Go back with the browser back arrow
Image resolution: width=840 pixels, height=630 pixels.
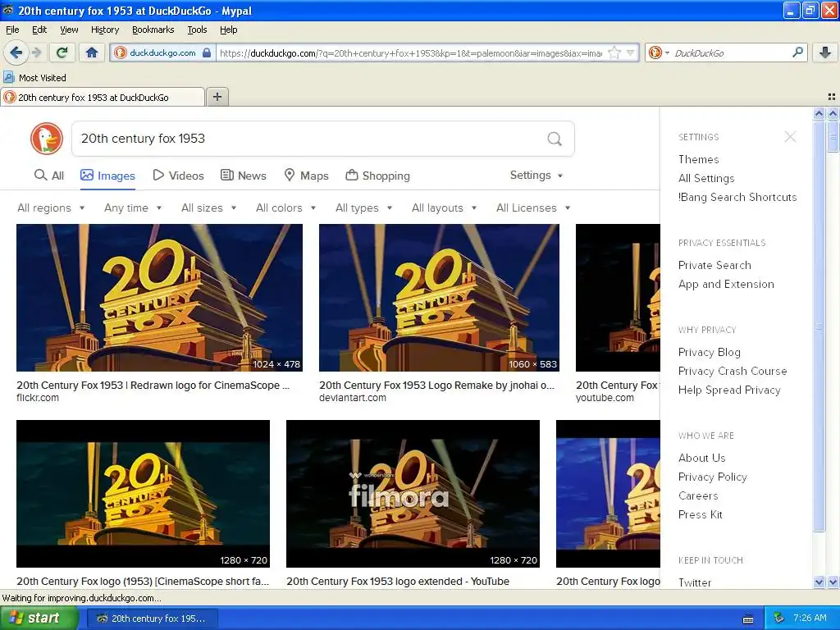[16, 52]
